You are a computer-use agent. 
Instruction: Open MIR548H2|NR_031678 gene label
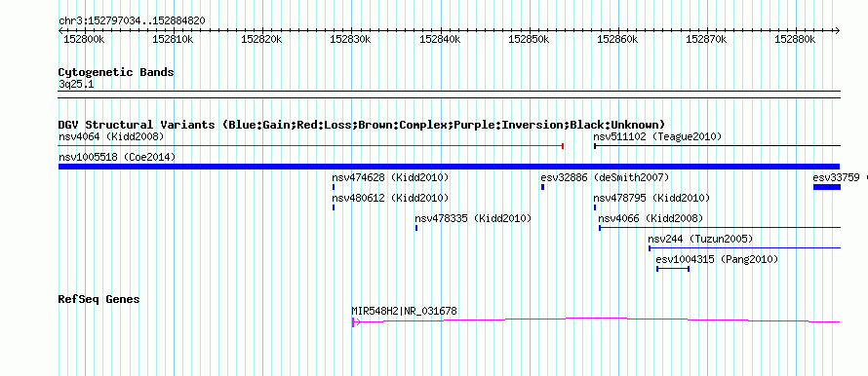(x=404, y=311)
